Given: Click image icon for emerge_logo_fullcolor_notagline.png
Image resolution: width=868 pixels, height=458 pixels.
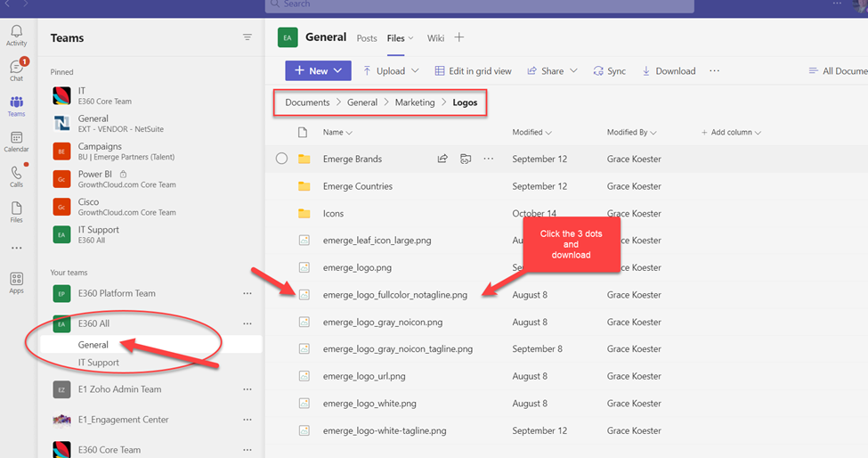Looking at the screenshot, I should click(304, 295).
